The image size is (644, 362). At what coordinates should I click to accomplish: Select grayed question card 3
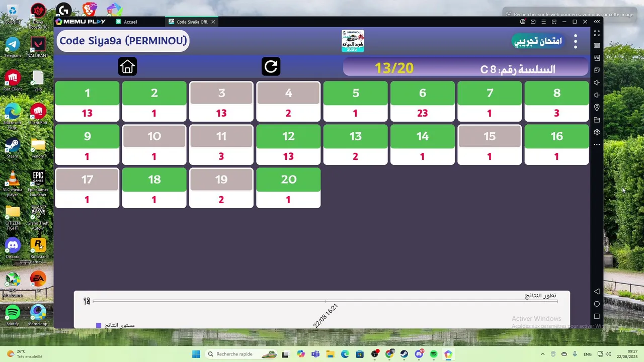(221, 102)
